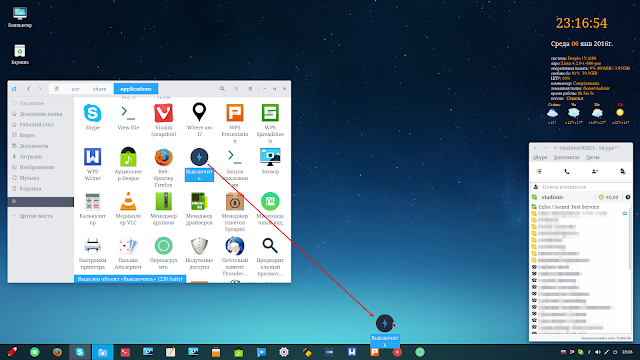Click the Firefox icon on the taskbar
Image resolution: width=640 pixels, height=360 pixels.
[57, 352]
